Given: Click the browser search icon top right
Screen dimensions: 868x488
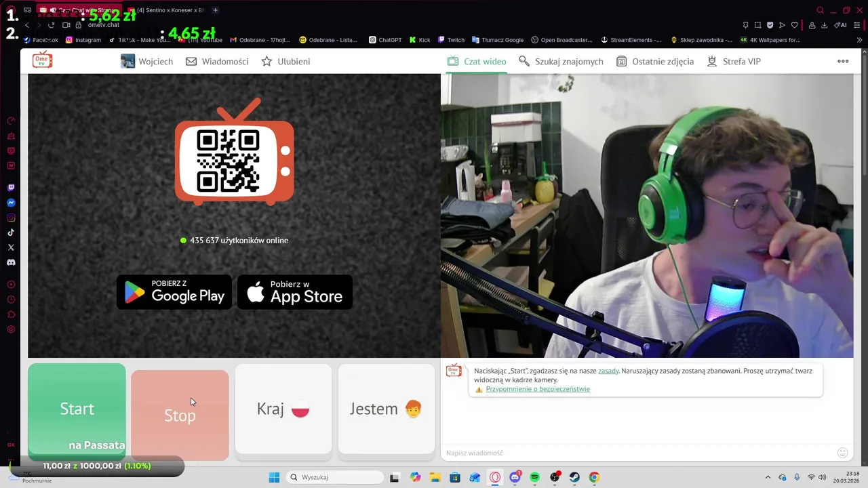Looking at the screenshot, I should pyautogui.click(x=820, y=10).
